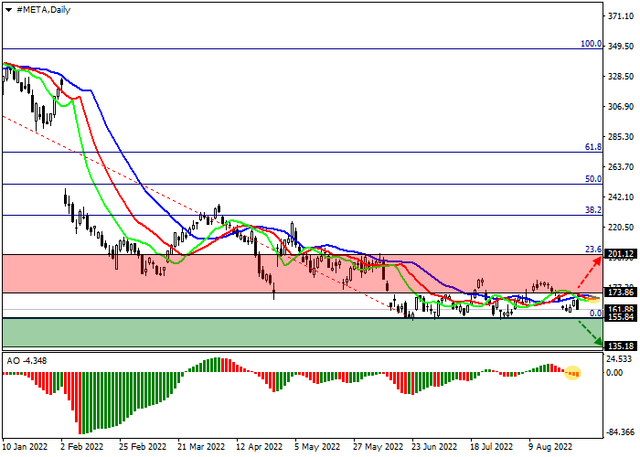The image size is (640, 457).
Task: Click the 0.00 oscillator scale value
Action: tap(615, 373)
